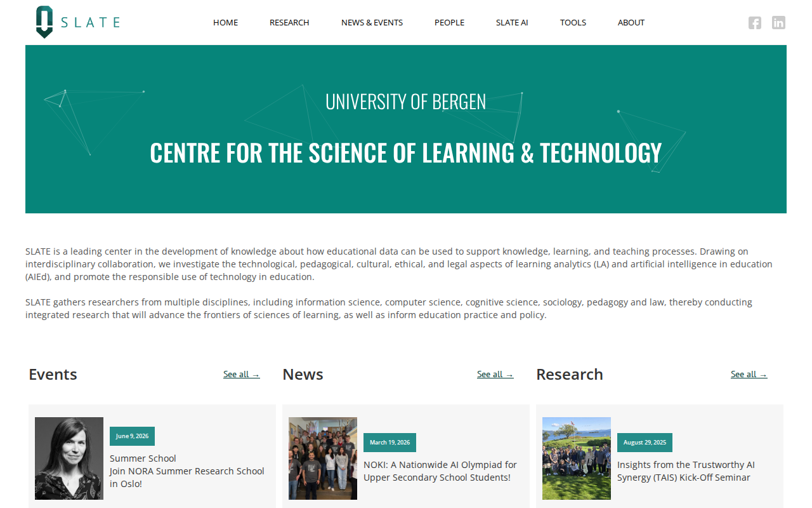Click See all next to Research
The width and height of the screenshot is (812, 508).
pyautogui.click(x=749, y=374)
